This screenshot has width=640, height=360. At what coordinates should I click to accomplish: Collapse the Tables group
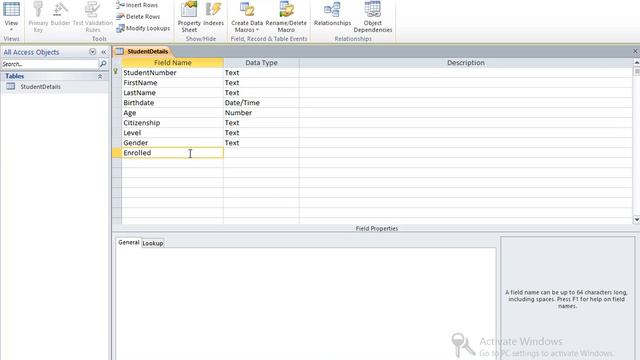[x=100, y=76]
